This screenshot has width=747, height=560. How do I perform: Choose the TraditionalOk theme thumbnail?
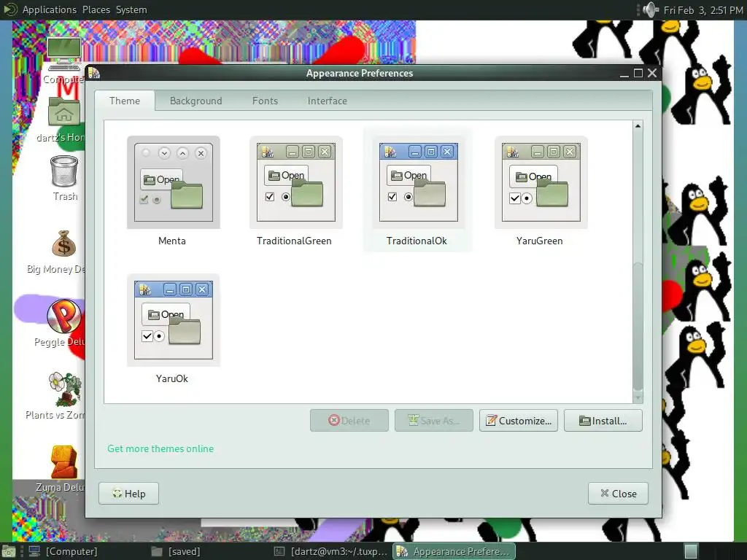point(418,182)
